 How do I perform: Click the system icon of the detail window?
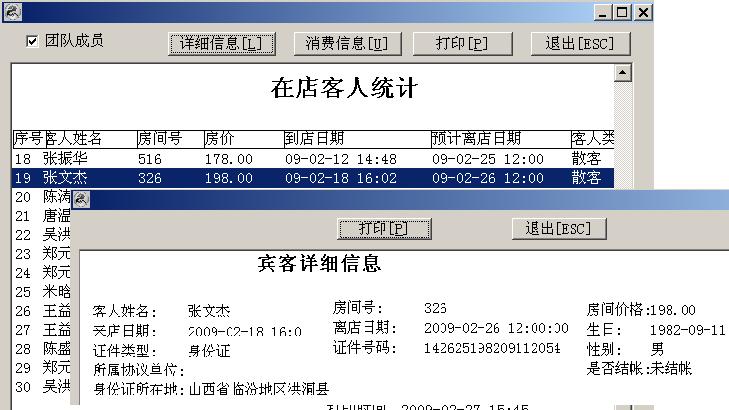(81, 200)
